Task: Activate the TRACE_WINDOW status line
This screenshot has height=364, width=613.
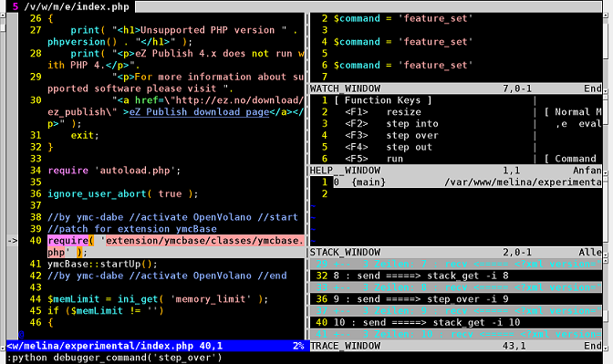Action: (456, 346)
